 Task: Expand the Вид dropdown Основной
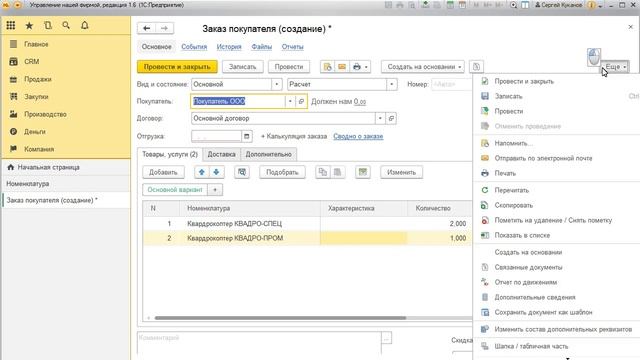point(277,84)
